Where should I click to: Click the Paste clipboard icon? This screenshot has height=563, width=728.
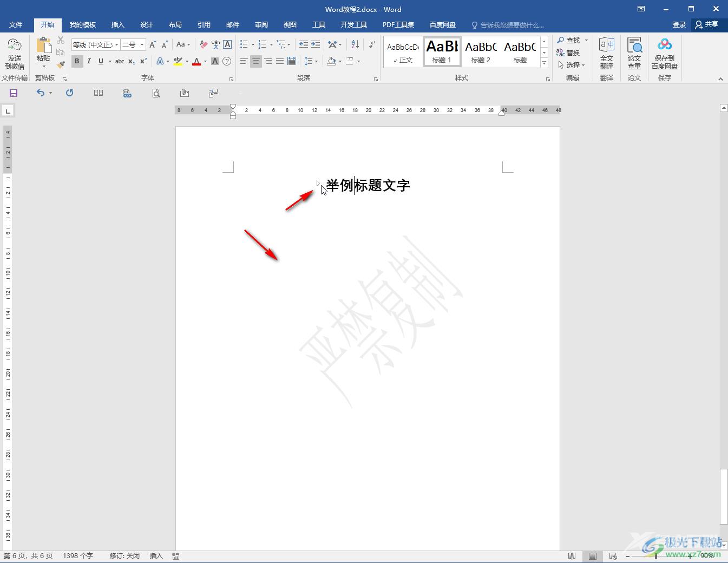[43, 45]
